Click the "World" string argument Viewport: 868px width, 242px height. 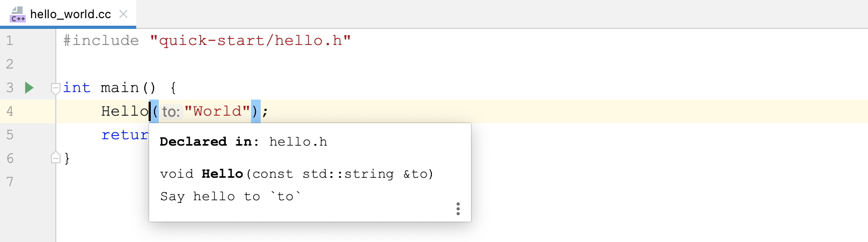coord(217,111)
